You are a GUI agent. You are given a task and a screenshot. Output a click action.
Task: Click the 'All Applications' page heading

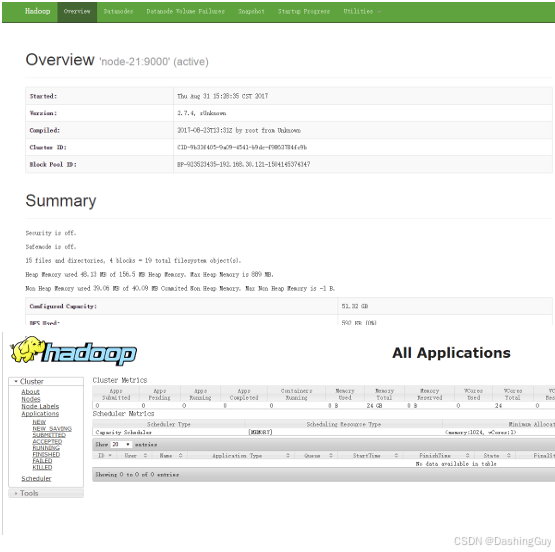(451, 353)
